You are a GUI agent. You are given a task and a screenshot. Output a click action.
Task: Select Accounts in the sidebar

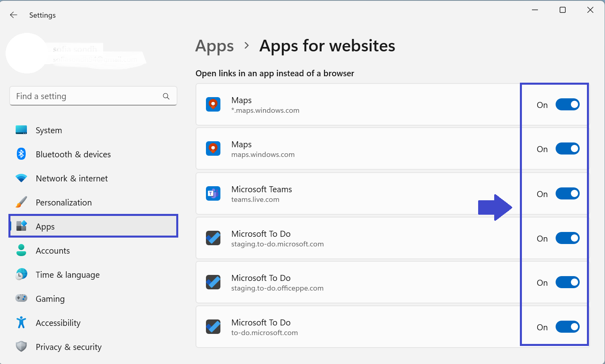(53, 251)
